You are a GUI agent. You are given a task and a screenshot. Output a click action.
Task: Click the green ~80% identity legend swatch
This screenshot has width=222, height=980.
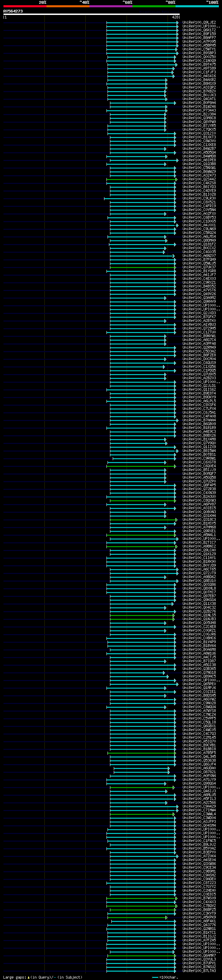154,6
